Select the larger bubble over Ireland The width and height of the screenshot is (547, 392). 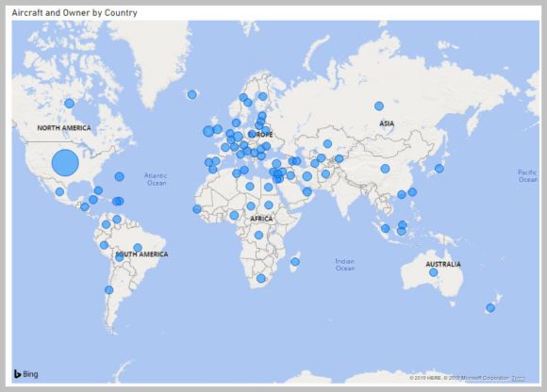[208, 131]
